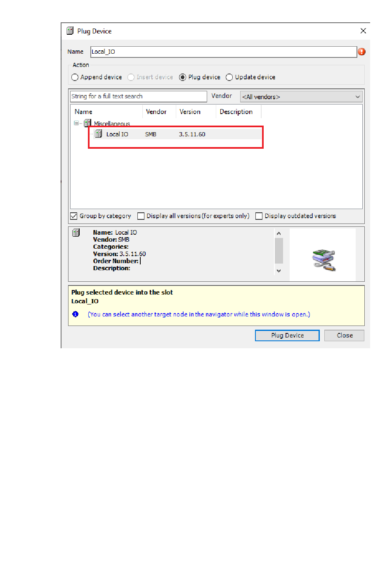Uncheck Group by category checkbox
The width and height of the screenshot is (392, 573).
click(74, 216)
